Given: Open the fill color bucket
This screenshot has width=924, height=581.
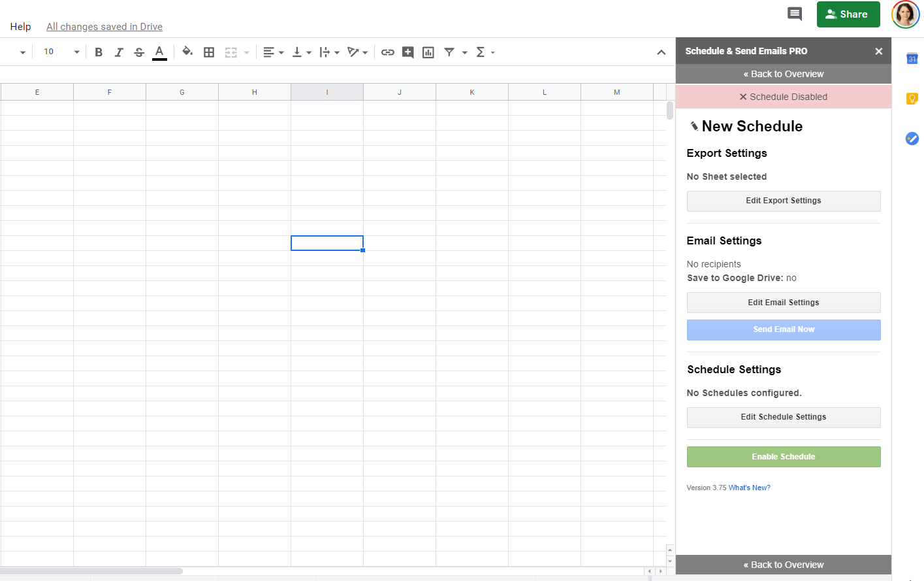Looking at the screenshot, I should 187,52.
